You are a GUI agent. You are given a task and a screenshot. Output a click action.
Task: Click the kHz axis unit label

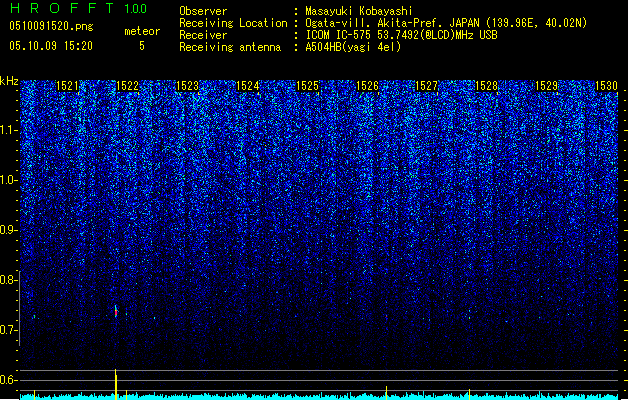(9, 81)
